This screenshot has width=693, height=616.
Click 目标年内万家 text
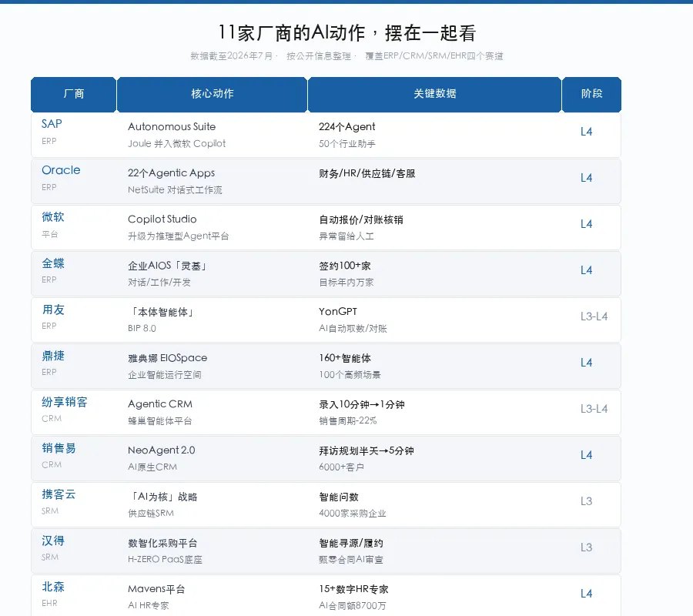coord(346,283)
